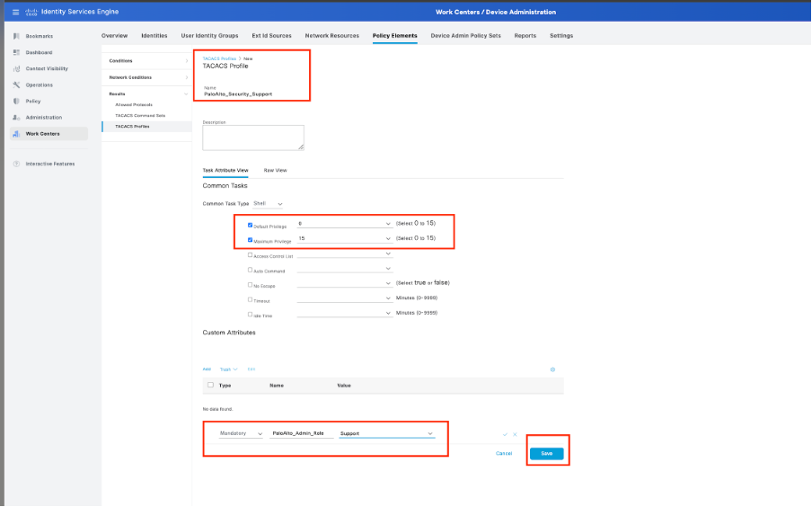Click the Work Centers sidebar icon
The image size is (812, 507).
16,134
